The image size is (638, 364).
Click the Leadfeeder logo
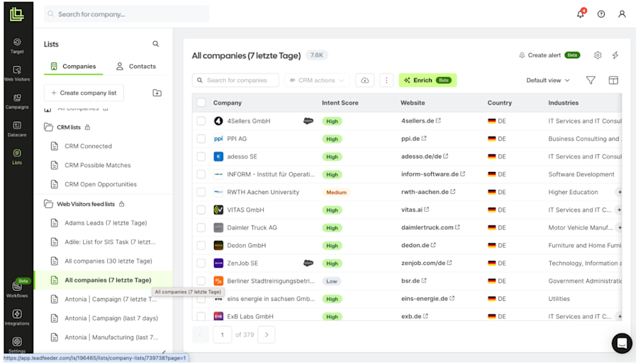tap(17, 14)
